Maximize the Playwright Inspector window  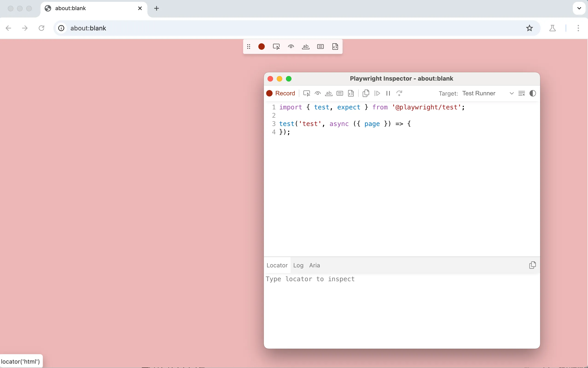point(289,79)
